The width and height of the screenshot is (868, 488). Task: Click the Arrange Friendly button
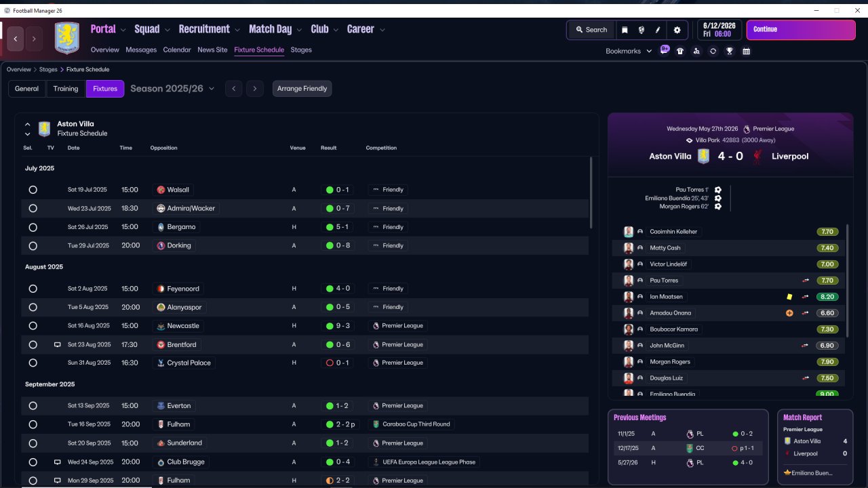click(302, 89)
